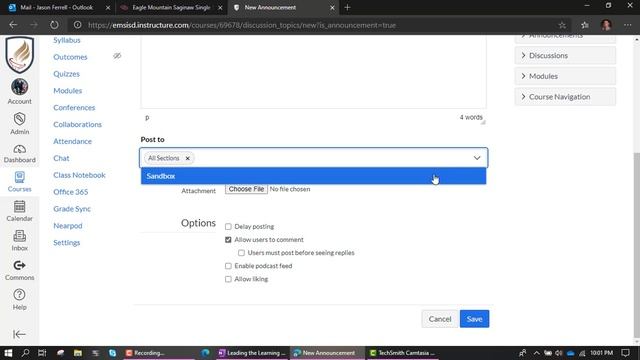Open the Admin shield icon
Screen dimensions: 640x360
(x=20, y=119)
